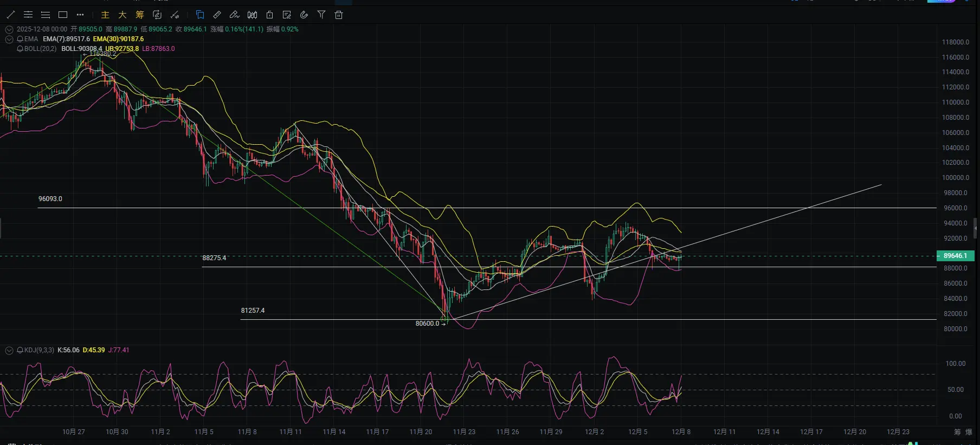Choose the parallel lines drawing tool

[x=46, y=15]
